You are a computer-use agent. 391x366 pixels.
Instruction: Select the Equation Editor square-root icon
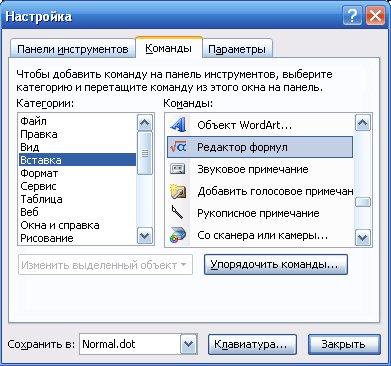(x=178, y=147)
